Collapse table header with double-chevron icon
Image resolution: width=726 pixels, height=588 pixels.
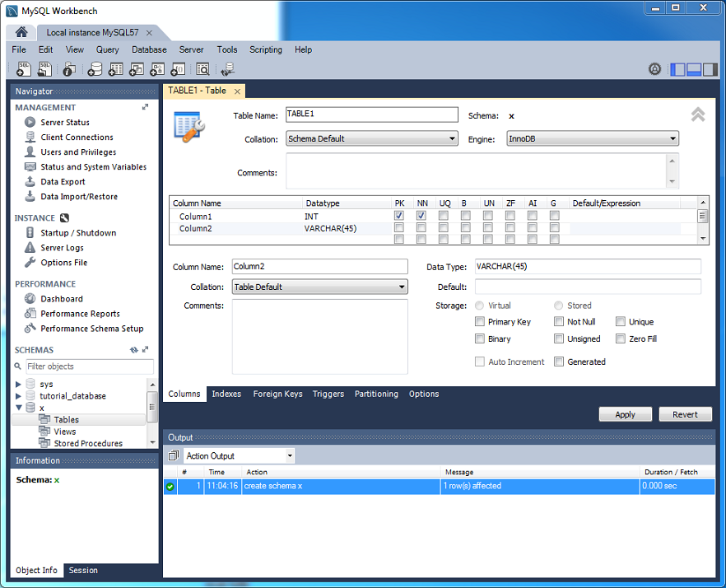click(x=698, y=114)
